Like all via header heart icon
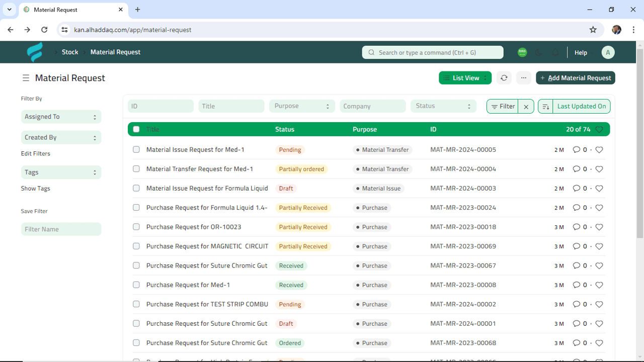This screenshot has height=362, width=644. click(599, 130)
